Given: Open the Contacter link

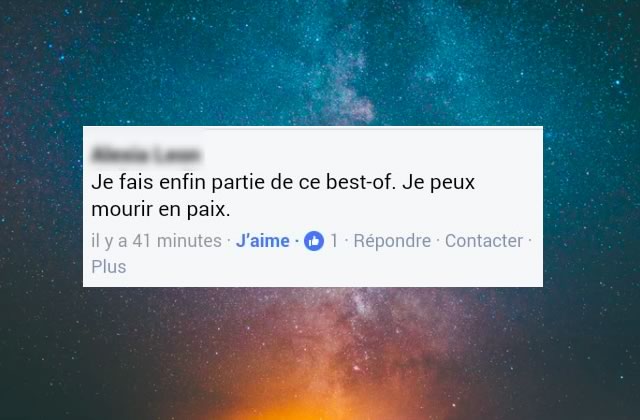Looking at the screenshot, I should pyautogui.click(x=484, y=241).
